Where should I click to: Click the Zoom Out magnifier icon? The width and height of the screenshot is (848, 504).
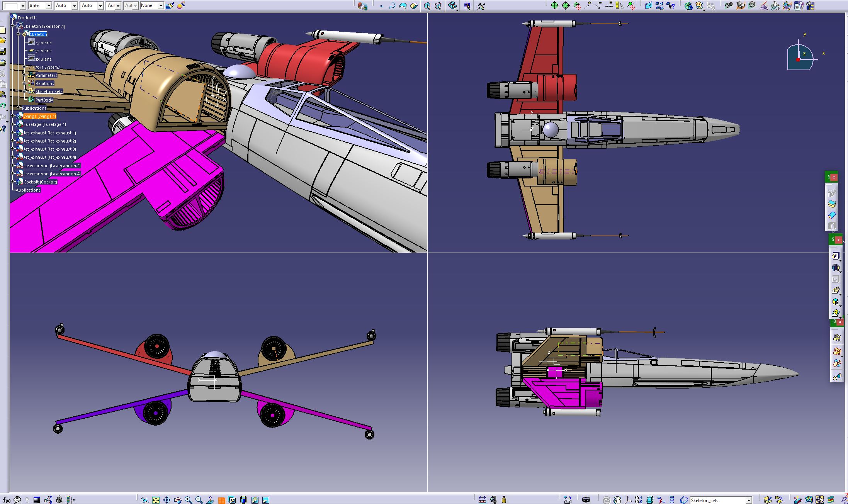199,500
